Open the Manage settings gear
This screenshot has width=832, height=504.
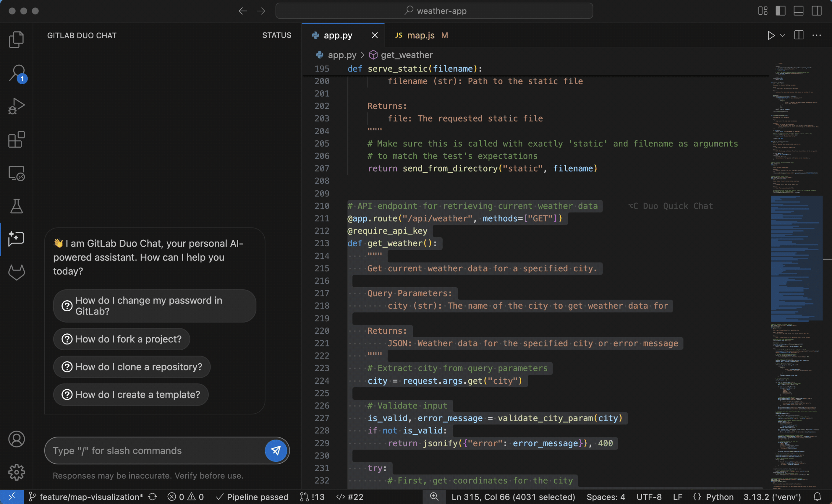[16, 472]
